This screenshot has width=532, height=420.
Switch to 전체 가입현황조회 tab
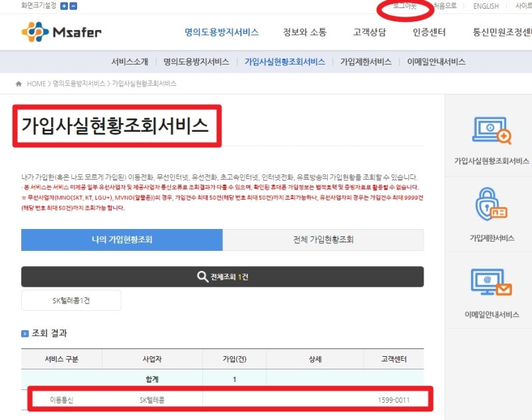(x=323, y=240)
